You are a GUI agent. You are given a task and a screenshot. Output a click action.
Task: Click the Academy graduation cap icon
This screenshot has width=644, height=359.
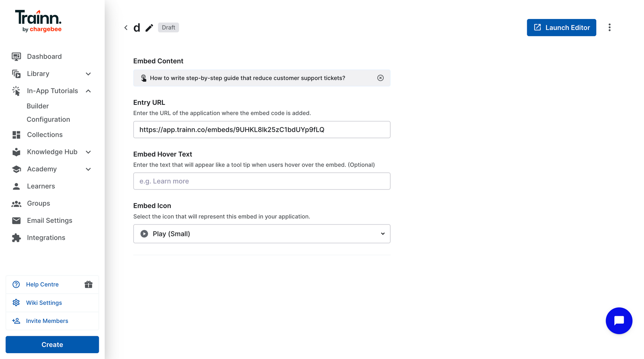coord(16,169)
